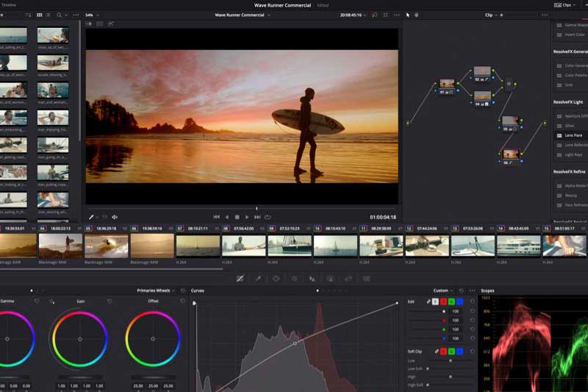Screen dimensions: 588x392
Task: Toggle the green channel in Soft Clip
Action: coord(451,351)
